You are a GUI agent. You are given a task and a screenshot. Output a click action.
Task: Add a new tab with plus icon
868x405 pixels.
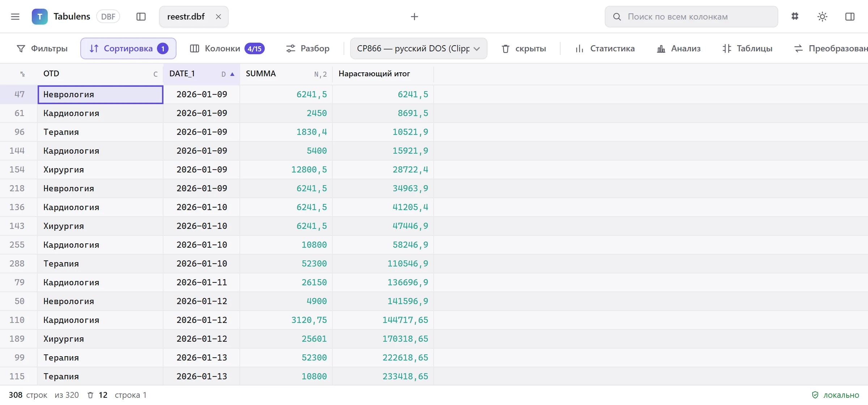414,17
